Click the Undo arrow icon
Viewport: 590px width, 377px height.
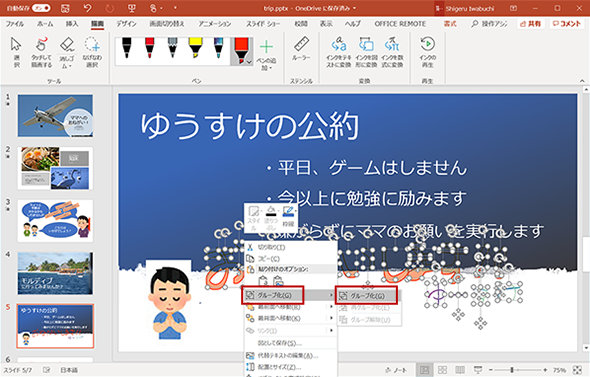[x=87, y=8]
